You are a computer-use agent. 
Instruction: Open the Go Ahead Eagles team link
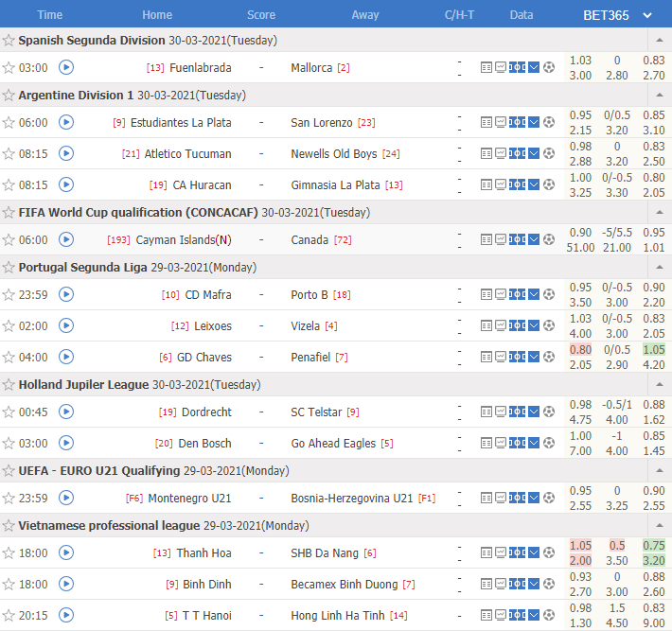tap(333, 444)
